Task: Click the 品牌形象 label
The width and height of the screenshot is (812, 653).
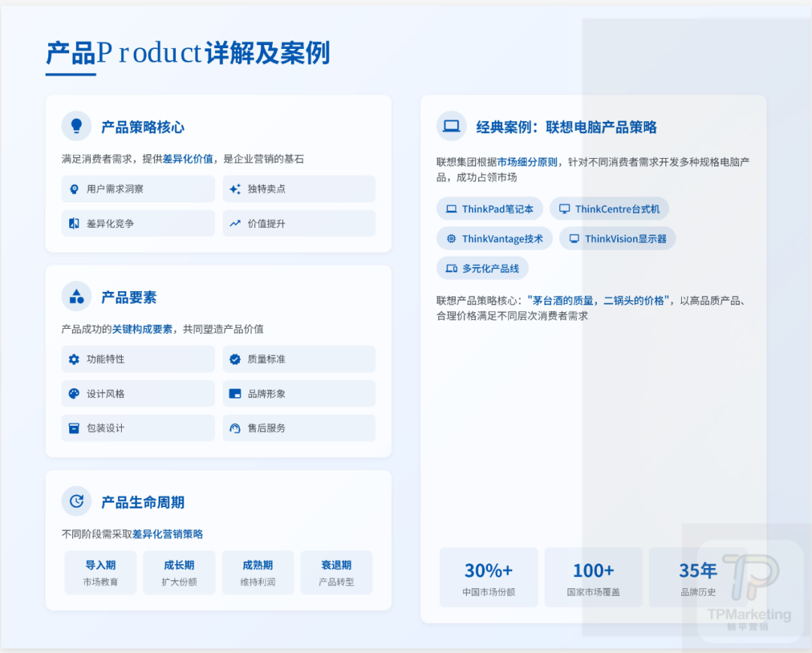Action: [267, 394]
